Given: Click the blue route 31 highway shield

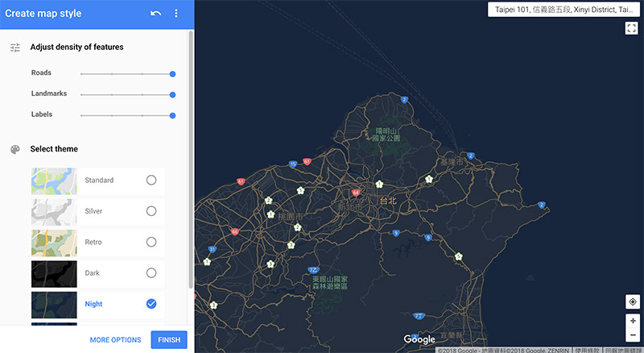Looking at the screenshot, I should 212,249.
